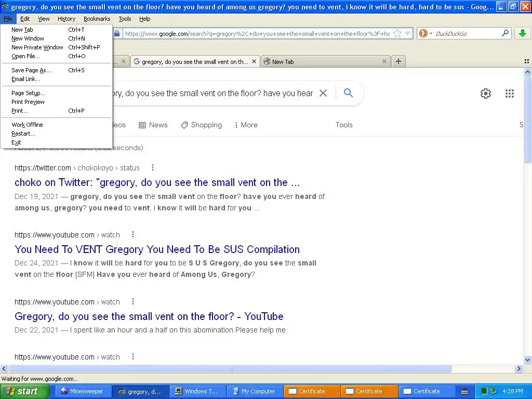Open the Bookmarks menu
Image resolution: width=532 pixels, height=399 pixels.
pos(97,19)
